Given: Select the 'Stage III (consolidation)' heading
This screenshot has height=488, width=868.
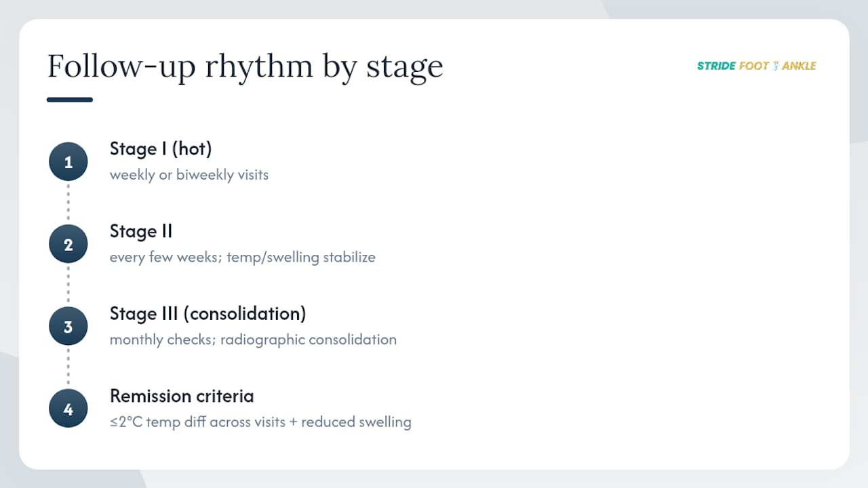Looking at the screenshot, I should coord(208,314).
